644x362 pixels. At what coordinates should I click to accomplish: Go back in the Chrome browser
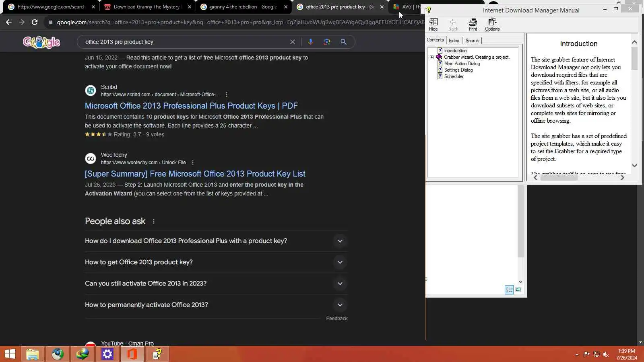click(9, 22)
